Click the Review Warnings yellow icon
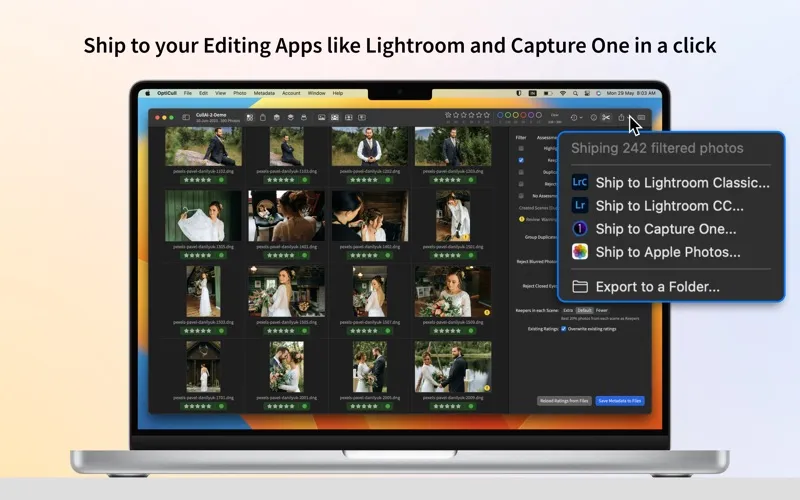 point(521,219)
